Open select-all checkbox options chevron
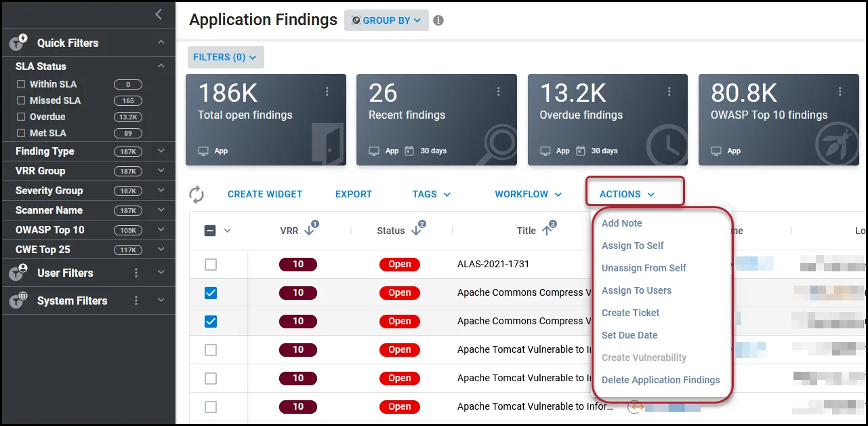 click(x=228, y=231)
